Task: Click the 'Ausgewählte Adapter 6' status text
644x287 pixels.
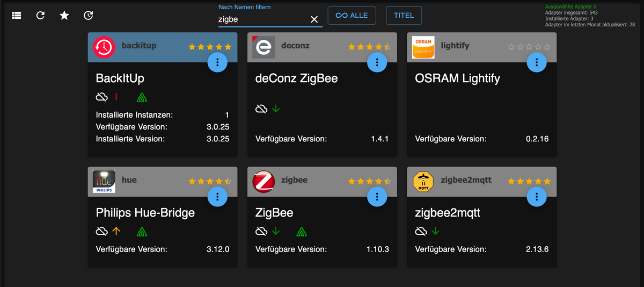Action: [570, 6]
